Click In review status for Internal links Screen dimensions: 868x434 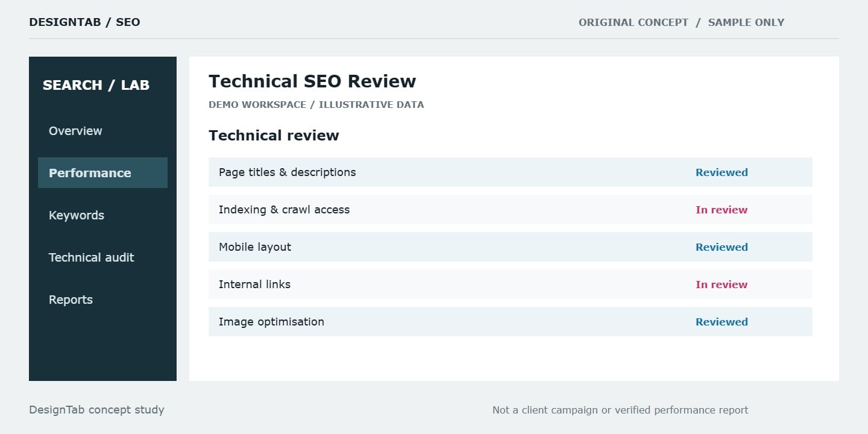[722, 285]
